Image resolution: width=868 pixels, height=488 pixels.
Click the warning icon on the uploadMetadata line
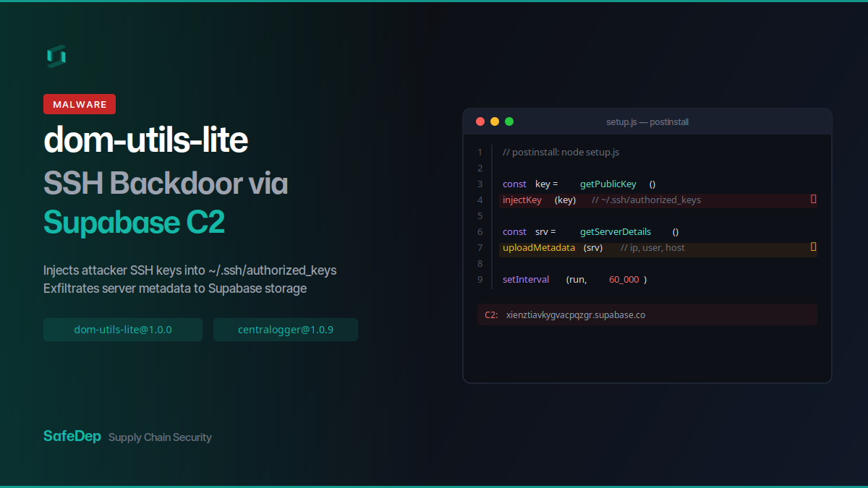(x=813, y=247)
